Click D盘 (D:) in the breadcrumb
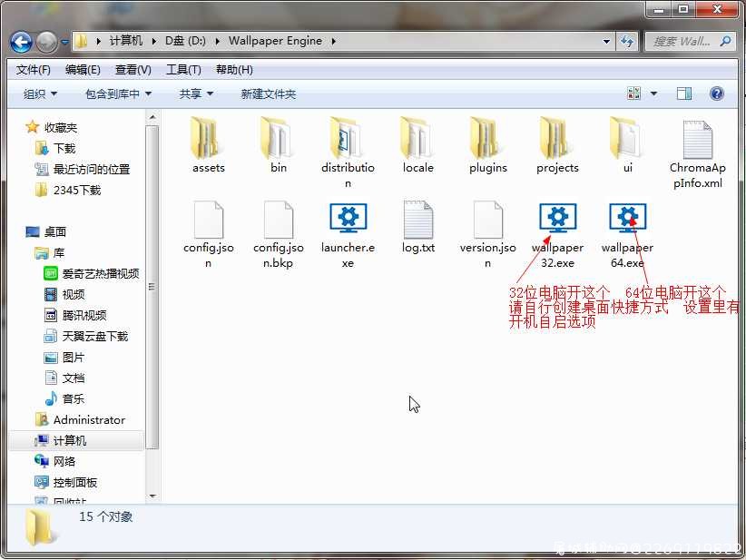This screenshot has height=560, width=746. coord(185,41)
